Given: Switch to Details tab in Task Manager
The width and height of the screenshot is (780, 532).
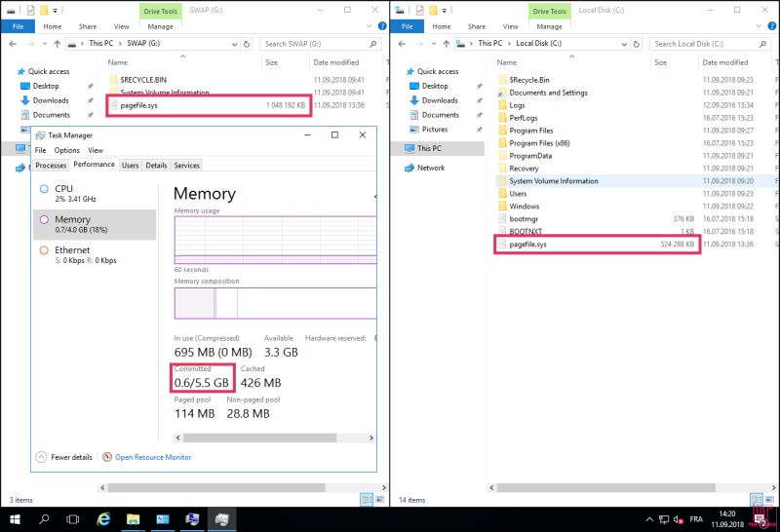Looking at the screenshot, I should [156, 165].
